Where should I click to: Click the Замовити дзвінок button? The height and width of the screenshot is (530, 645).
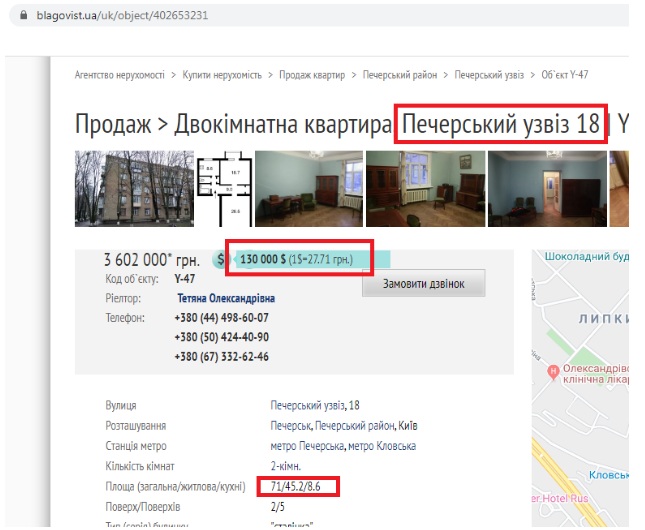pos(424,284)
